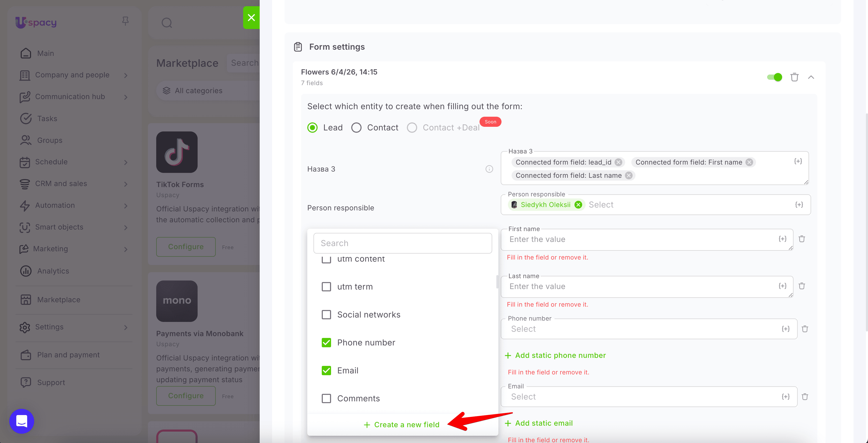
Task: Click the info icon next to Назва 3
Action: coord(489,169)
